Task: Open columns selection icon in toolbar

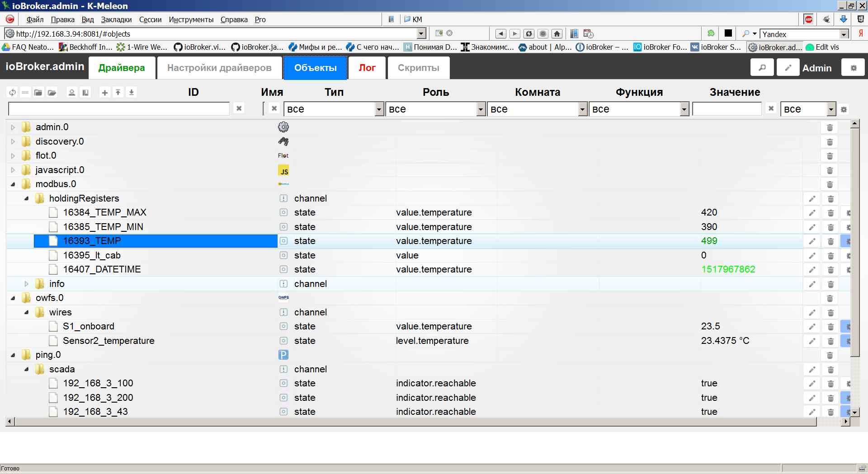Action: [x=85, y=93]
